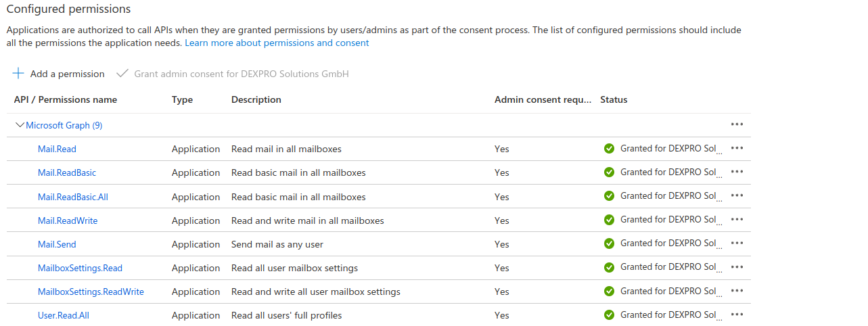Open the ellipsis menu for Mail.Read row
The width and height of the screenshot is (868, 326).
pos(737,148)
